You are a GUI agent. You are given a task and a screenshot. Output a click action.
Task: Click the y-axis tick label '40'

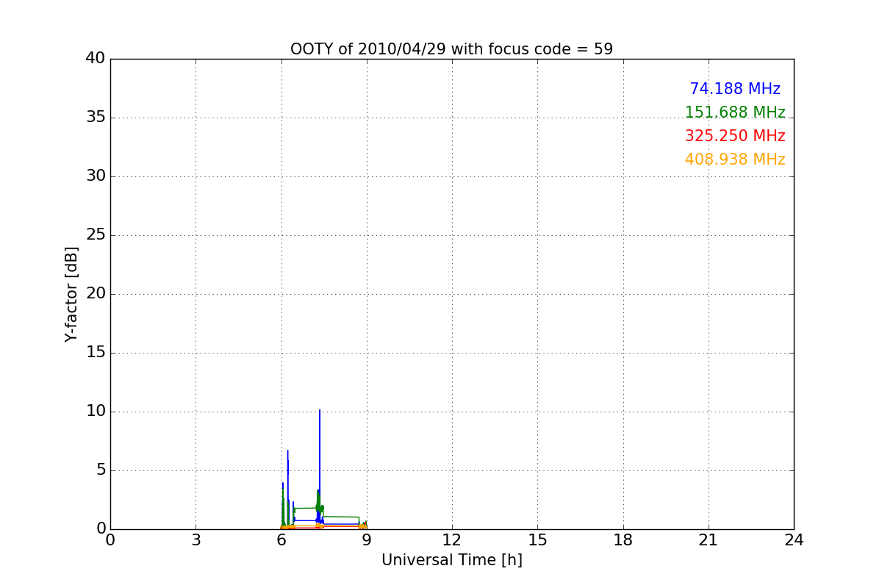pyautogui.click(x=96, y=59)
